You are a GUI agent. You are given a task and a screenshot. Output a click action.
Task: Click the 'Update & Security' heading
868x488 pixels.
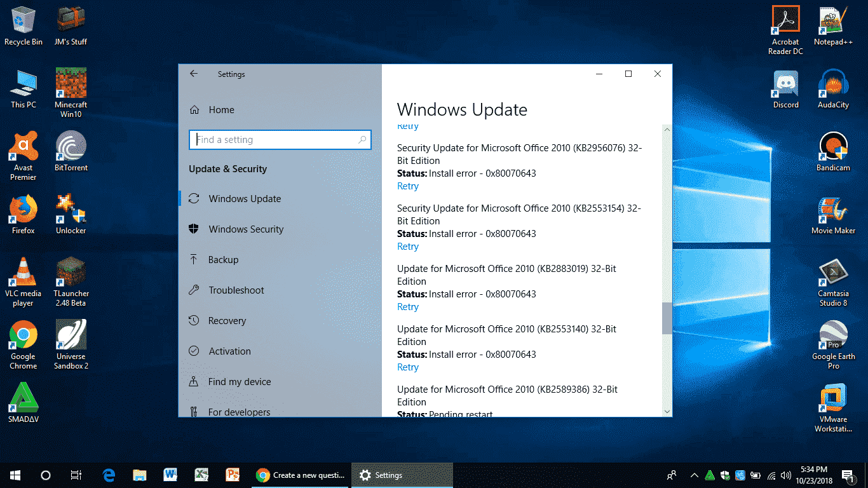tap(227, 169)
